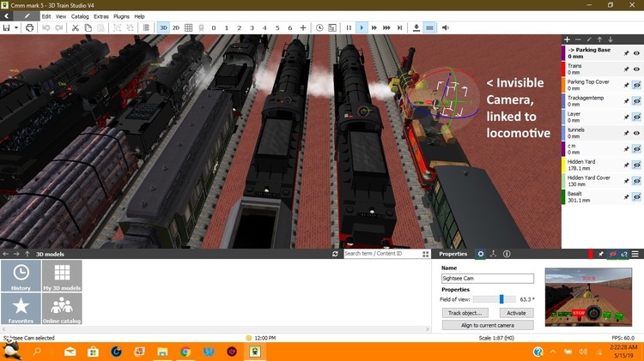644x361 pixels.
Task: Hide the Trains layer using its eye icon
Action: click(x=637, y=69)
